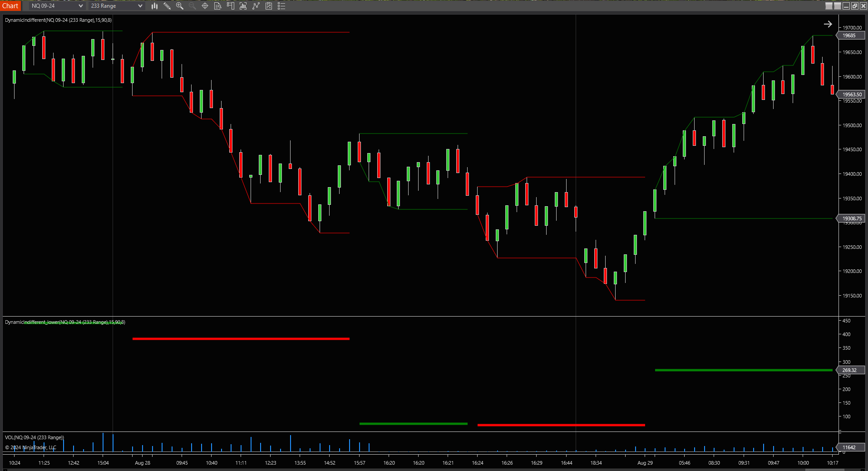Show the data box icon
The height and width of the screenshot is (471, 868).
click(217, 6)
